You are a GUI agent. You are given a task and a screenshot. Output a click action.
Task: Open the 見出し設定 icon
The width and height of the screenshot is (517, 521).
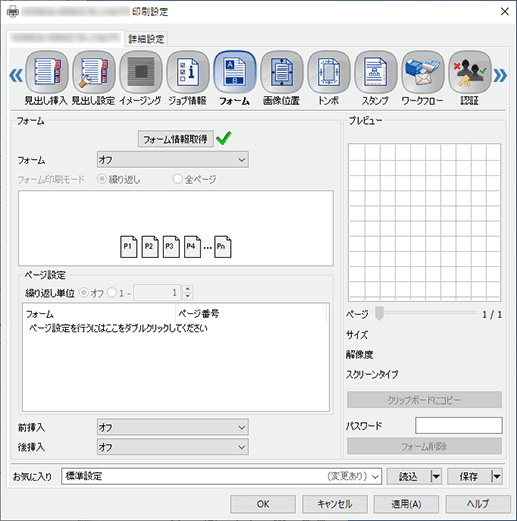[94, 72]
